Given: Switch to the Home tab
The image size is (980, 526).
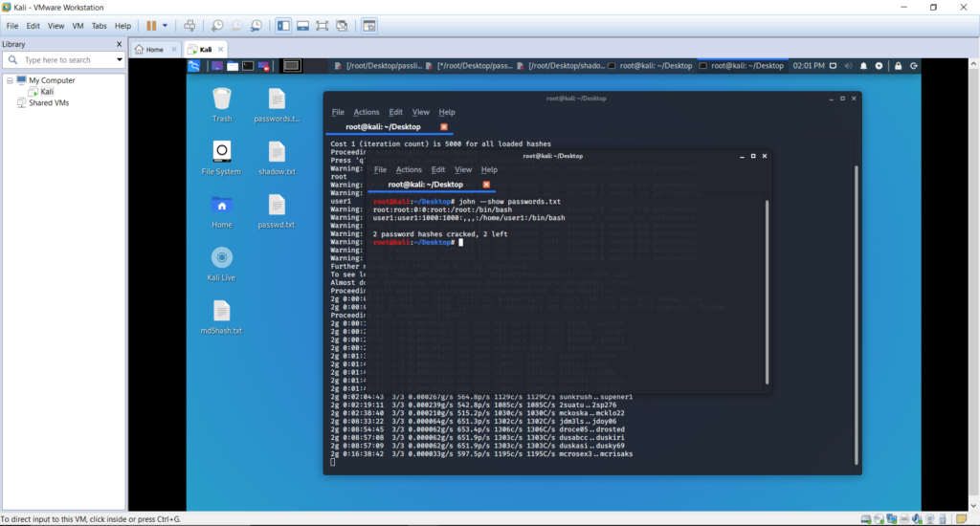Looking at the screenshot, I should point(154,50).
